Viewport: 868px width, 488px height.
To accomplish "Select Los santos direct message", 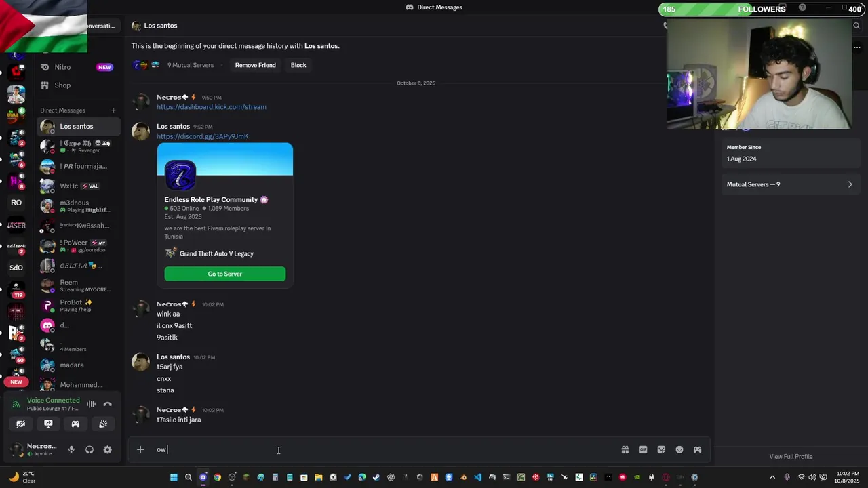I will [x=79, y=127].
